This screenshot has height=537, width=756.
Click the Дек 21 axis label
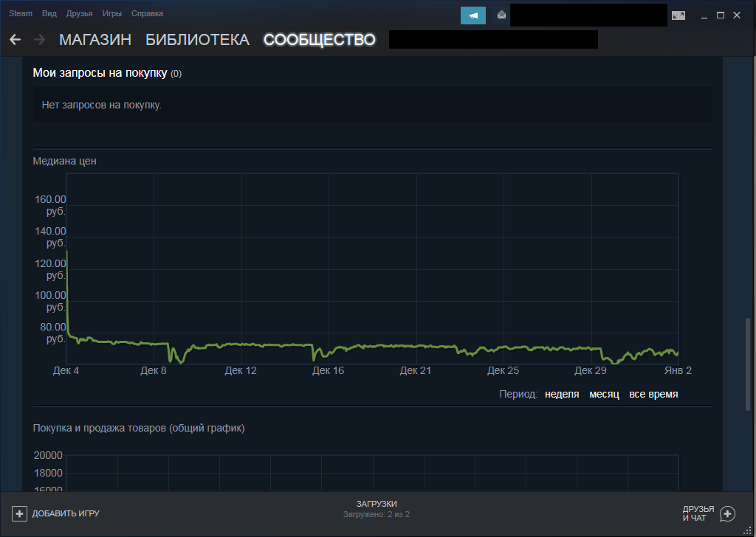[x=415, y=370]
